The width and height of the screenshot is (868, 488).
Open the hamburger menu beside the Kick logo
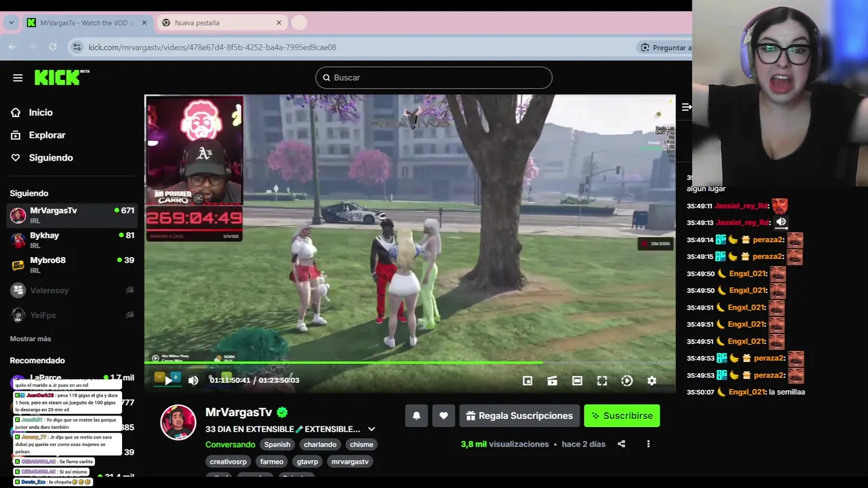coord(18,78)
